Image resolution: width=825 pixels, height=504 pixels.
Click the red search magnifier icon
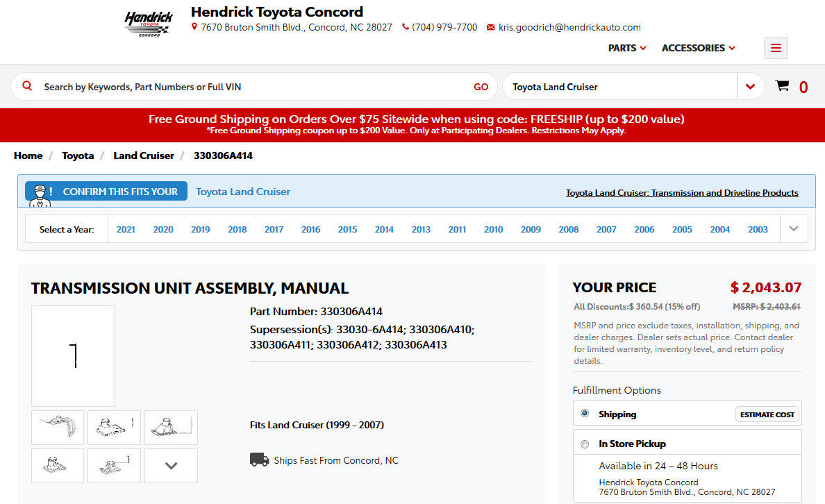pos(27,86)
